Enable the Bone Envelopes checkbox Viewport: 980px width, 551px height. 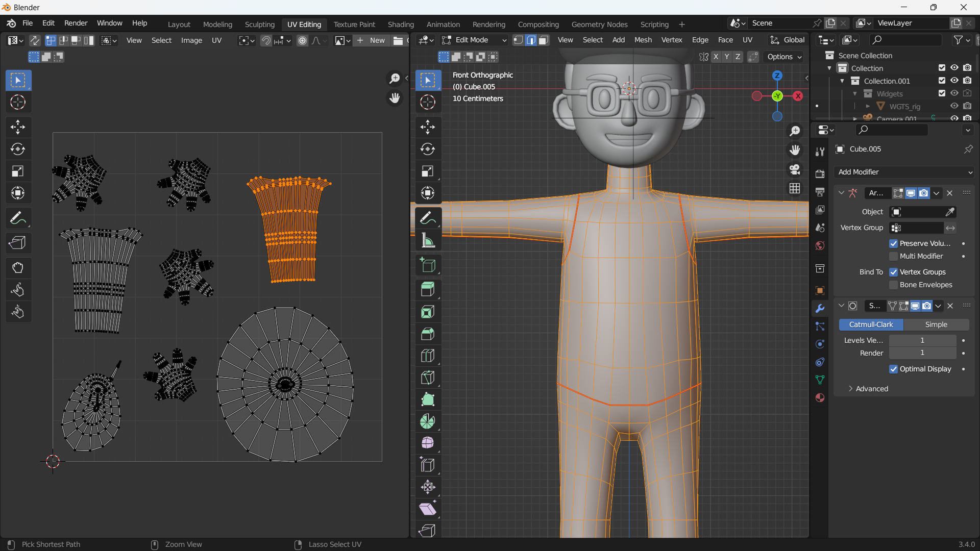click(893, 285)
